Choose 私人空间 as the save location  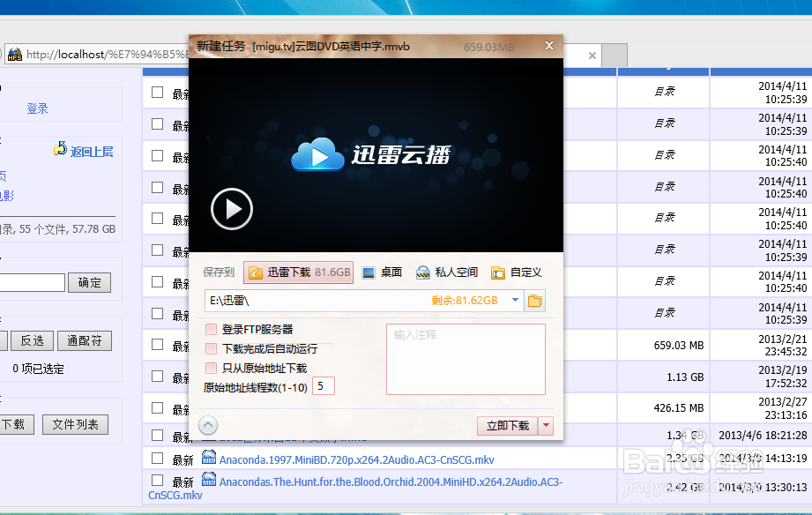(x=446, y=272)
